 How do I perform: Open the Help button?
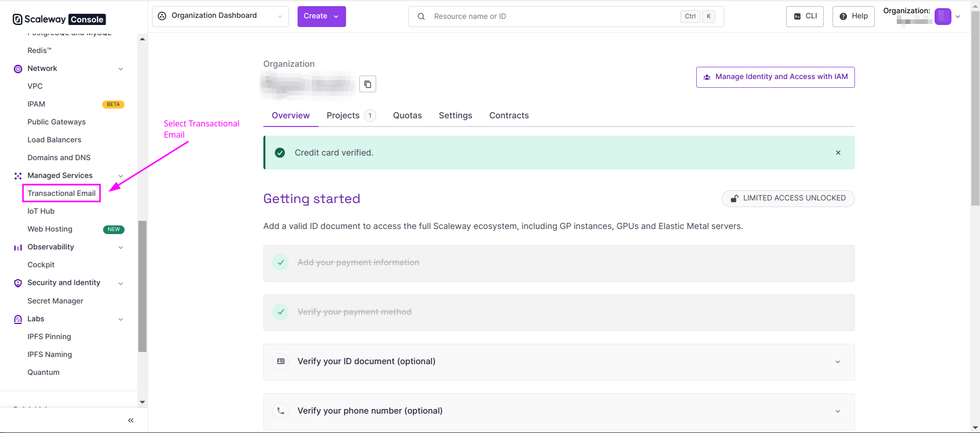click(853, 16)
